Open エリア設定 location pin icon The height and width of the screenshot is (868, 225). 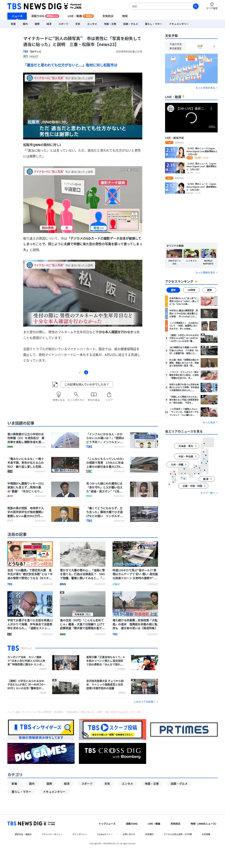click(x=212, y=4)
